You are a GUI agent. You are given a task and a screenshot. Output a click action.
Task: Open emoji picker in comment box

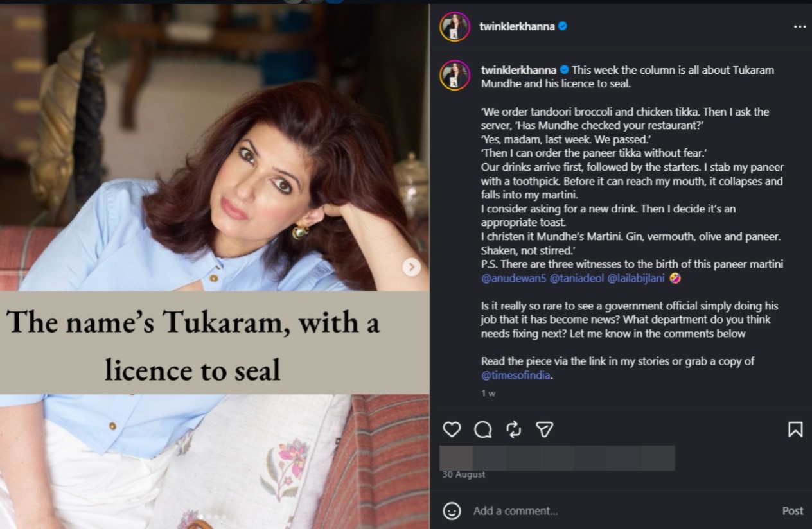tap(452, 511)
